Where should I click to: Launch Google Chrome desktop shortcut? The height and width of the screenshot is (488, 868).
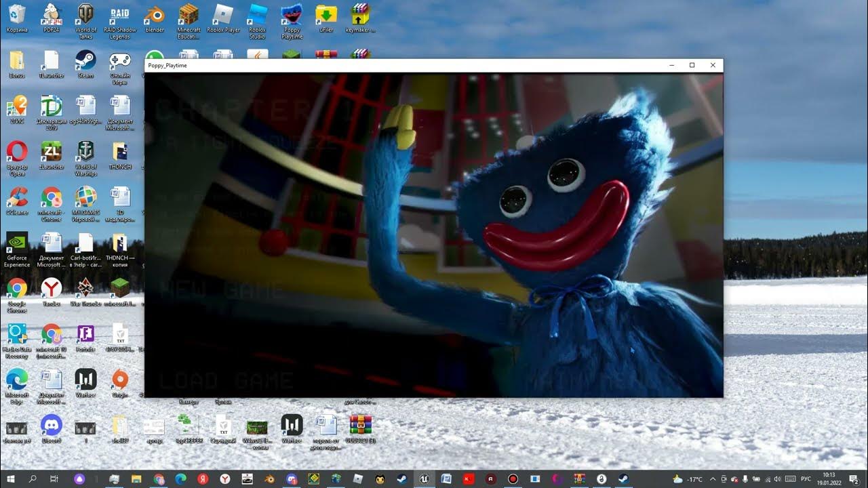(17, 296)
